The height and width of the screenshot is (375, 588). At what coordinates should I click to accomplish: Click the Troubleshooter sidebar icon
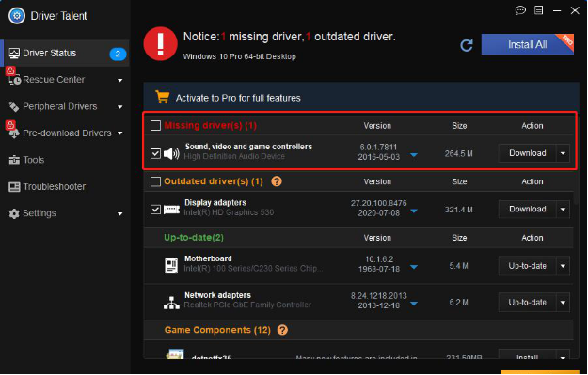pos(14,187)
